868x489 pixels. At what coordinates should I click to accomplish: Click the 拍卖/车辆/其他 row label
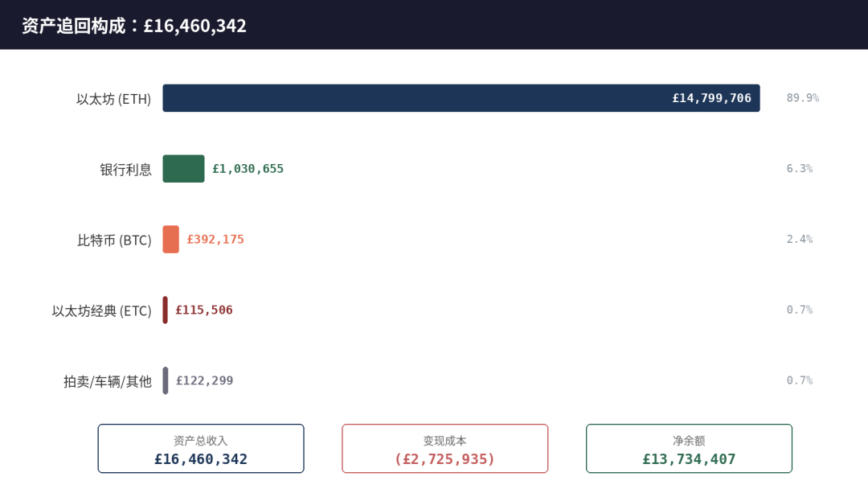(x=108, y=381)
